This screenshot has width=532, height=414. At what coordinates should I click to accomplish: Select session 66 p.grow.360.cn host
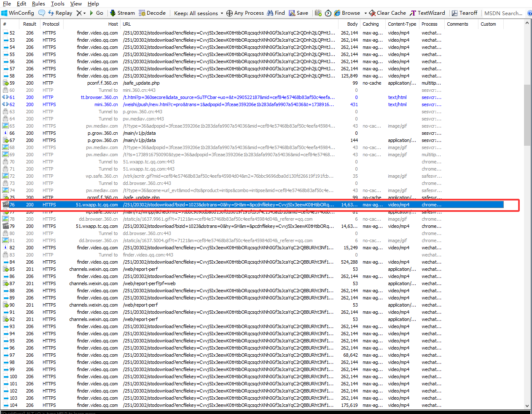(x=103, y=133)
